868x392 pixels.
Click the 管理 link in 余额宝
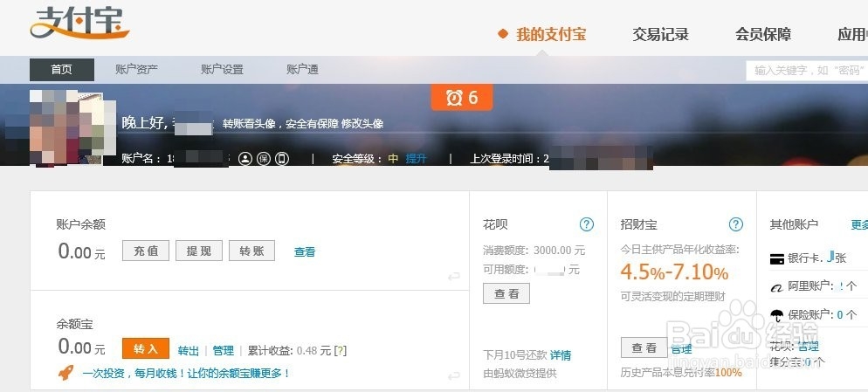[x=223, y=350]
